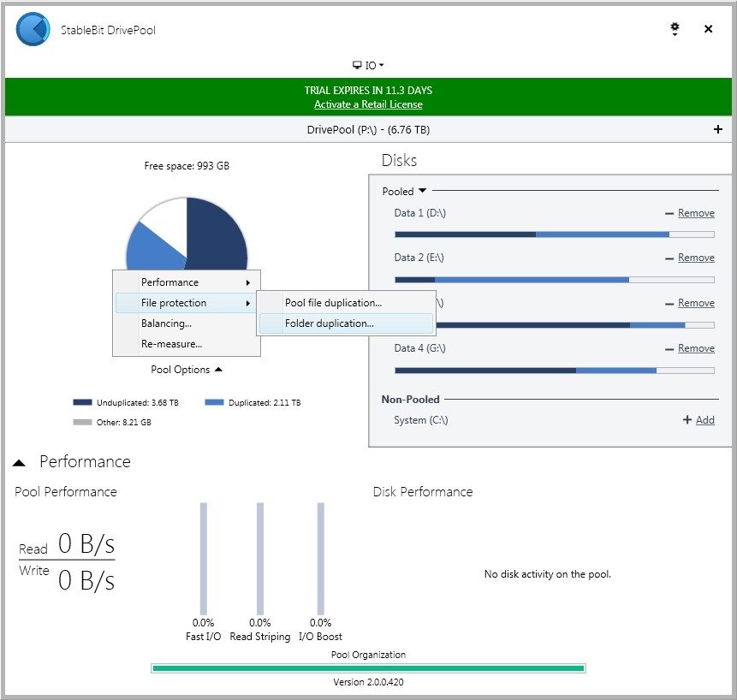
Task: Click the plus icon to add pool
Action: (717, 129)
